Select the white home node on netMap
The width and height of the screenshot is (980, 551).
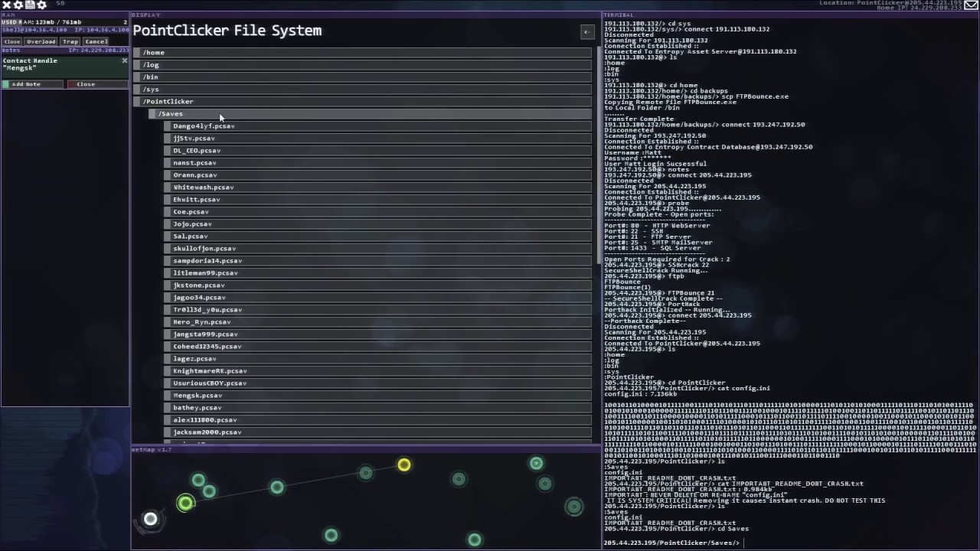click(150, 520)
